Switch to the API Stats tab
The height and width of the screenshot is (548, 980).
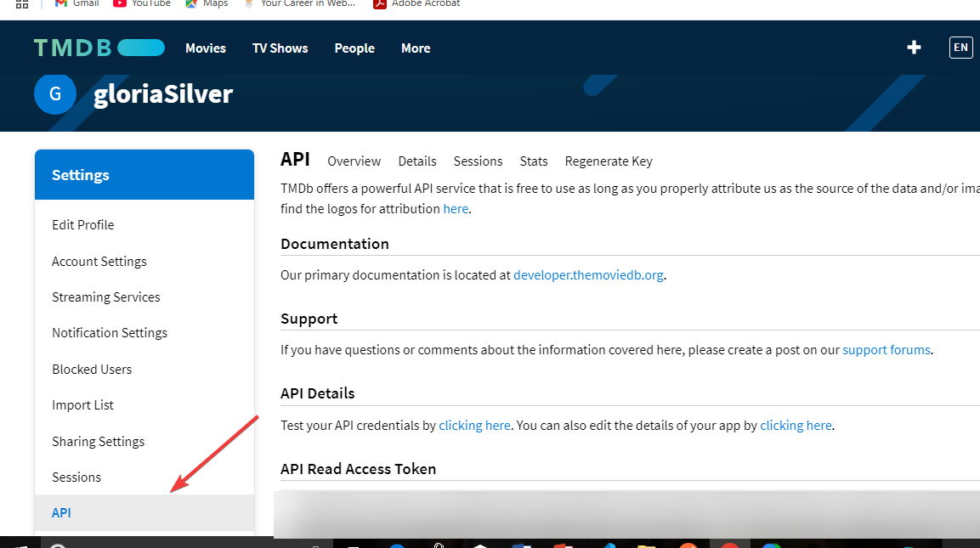click(534, 161)
